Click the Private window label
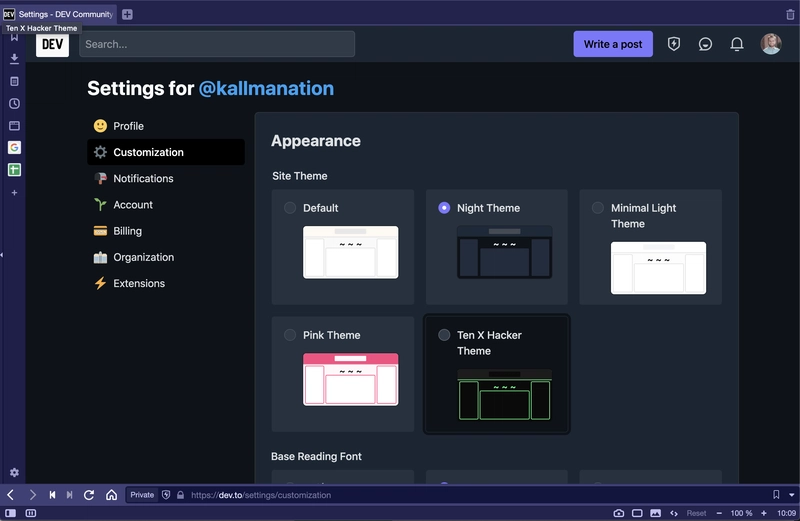The height and width of the screenshot is (521, 800). (142, 494)
